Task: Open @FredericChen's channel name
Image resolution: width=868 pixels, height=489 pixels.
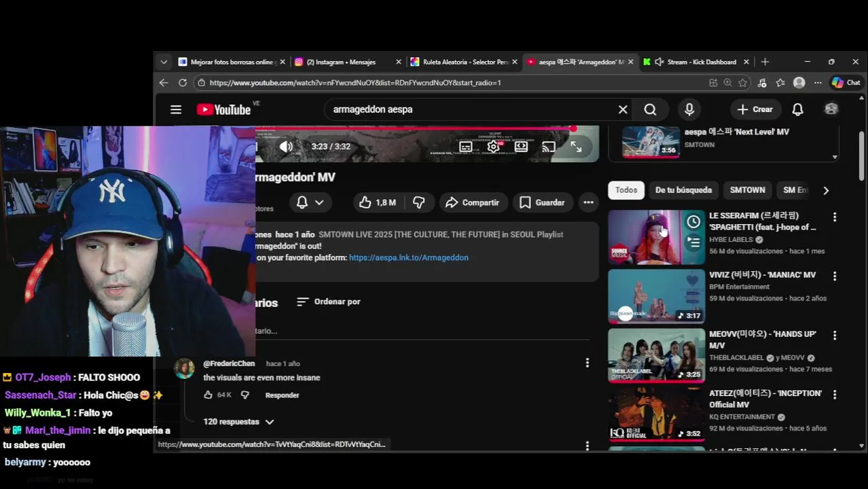Action: coord(229,364)
